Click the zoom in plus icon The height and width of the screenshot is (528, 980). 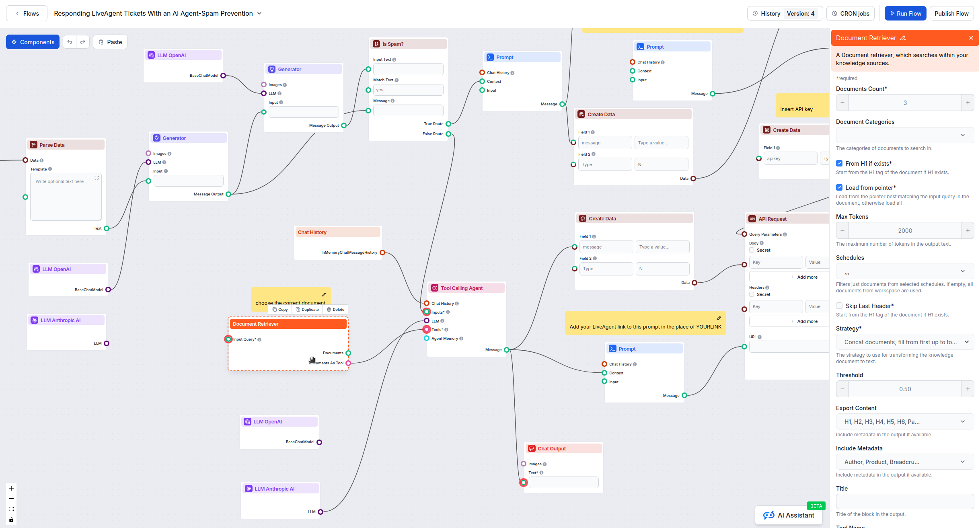click(11, 488)
